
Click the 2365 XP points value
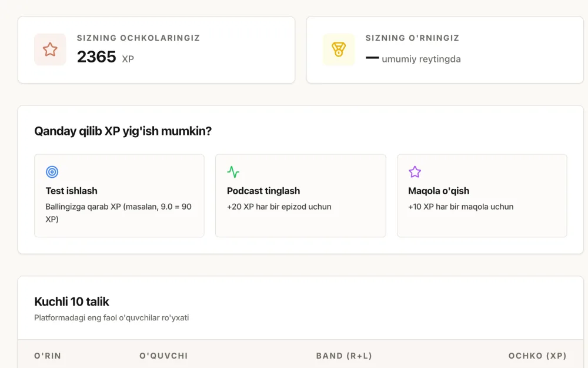tap(105, 57)
